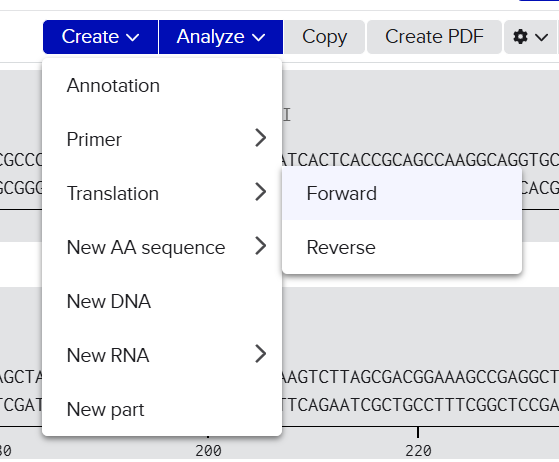
Task: Expand the New RNA submenu
Action: click(162, 355)
